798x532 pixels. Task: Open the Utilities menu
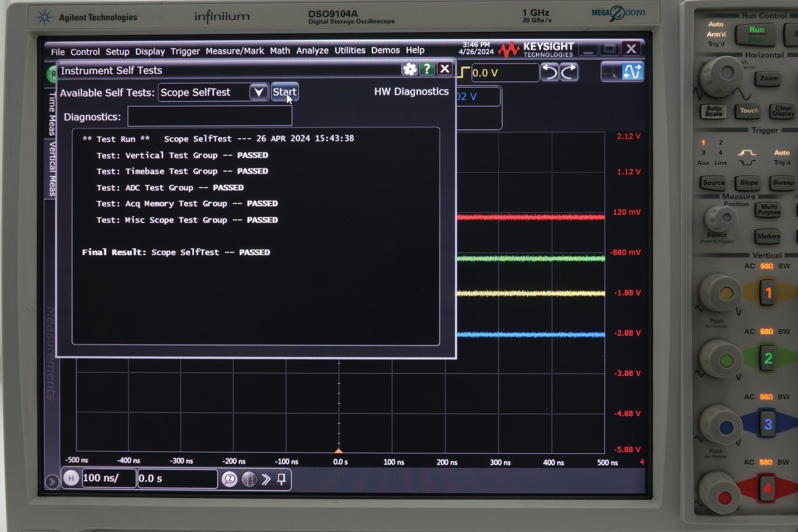tap(350, 50)
